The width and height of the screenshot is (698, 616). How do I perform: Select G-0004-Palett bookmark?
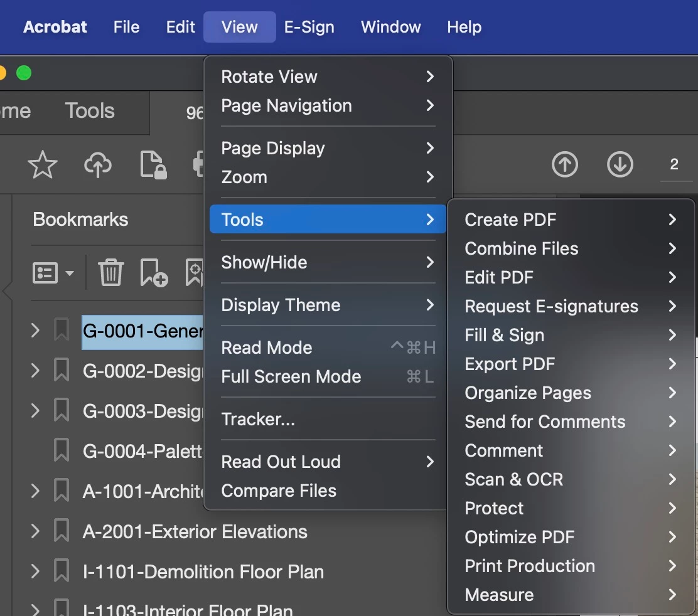(142, 452)
